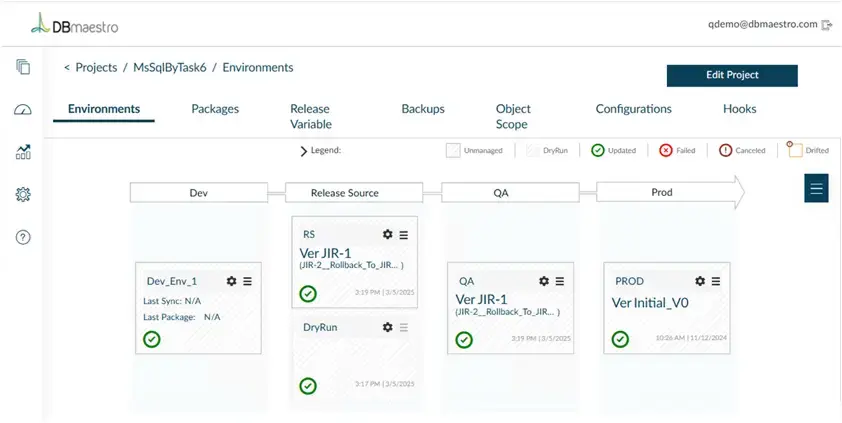
Task: Click the DryRun legend box
Action: click(x=533, y=150)
